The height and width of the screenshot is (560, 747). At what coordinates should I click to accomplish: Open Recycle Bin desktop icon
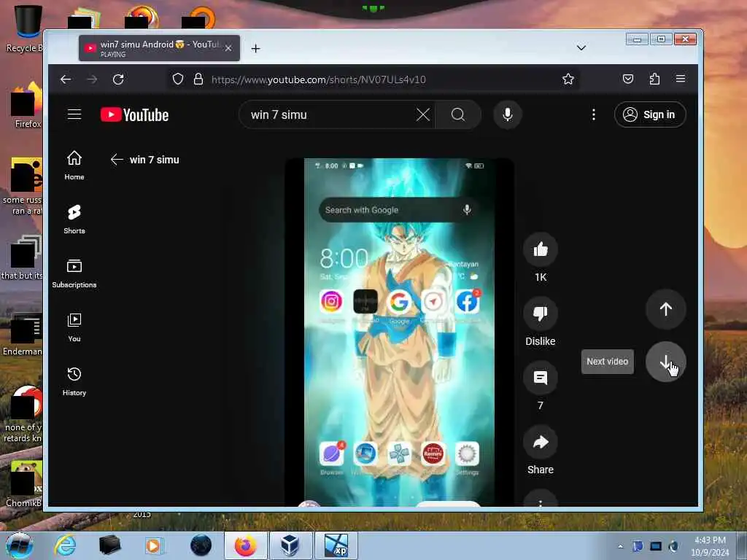(x=25, y=28)
